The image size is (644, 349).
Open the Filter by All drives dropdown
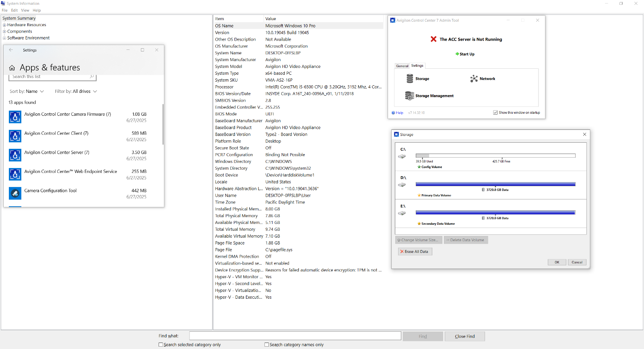(x=76, y=91)
